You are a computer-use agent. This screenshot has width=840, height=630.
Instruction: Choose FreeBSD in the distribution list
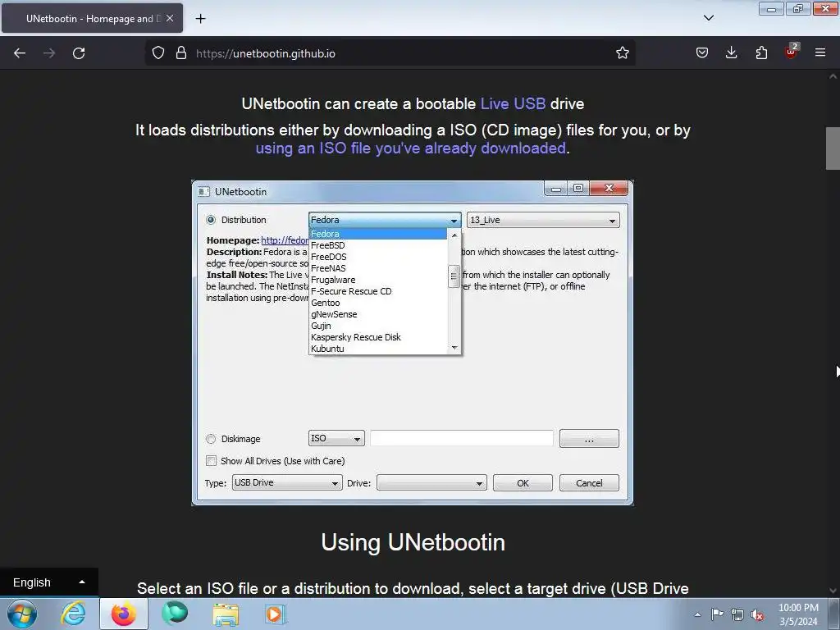[378, 245]
